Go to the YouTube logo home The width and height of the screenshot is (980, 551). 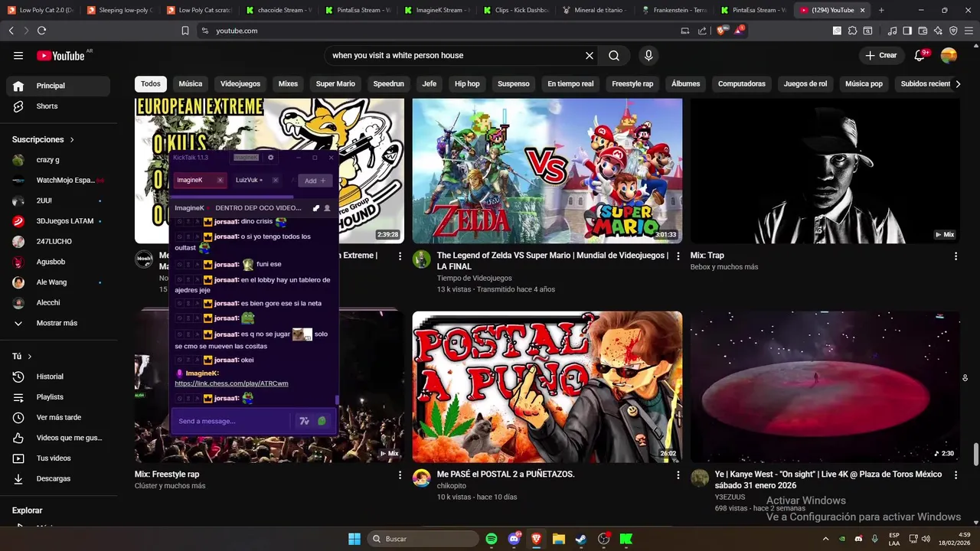pos(60,55)
